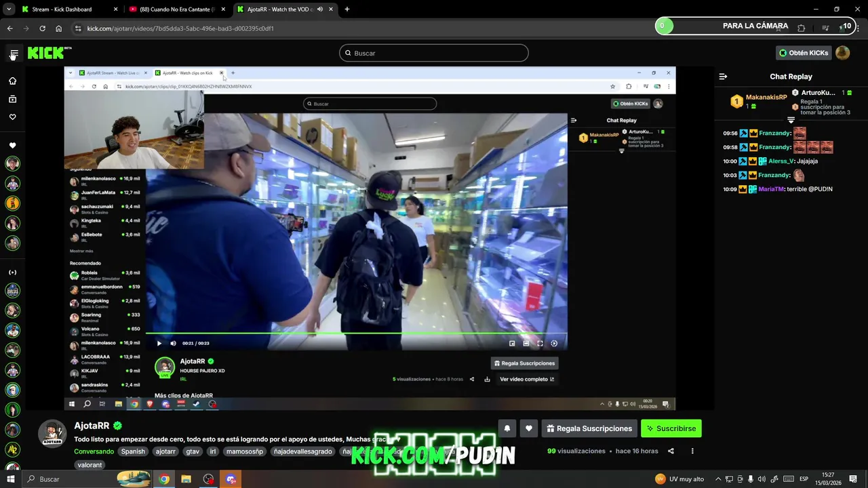The height and width of the screenshot is (488, 868).
Task: Open the Browse icon in Kick sidebar
Action: (x=12, y=99)
